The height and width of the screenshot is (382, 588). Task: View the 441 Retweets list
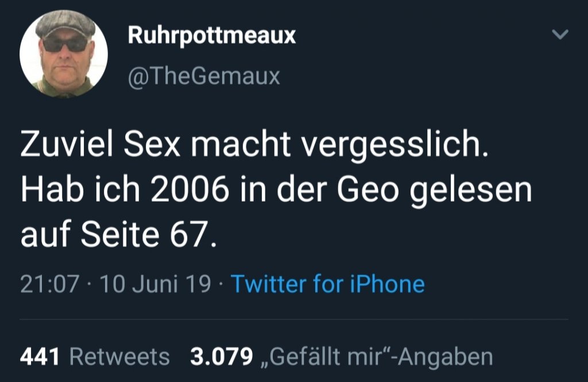pos(95,357)
